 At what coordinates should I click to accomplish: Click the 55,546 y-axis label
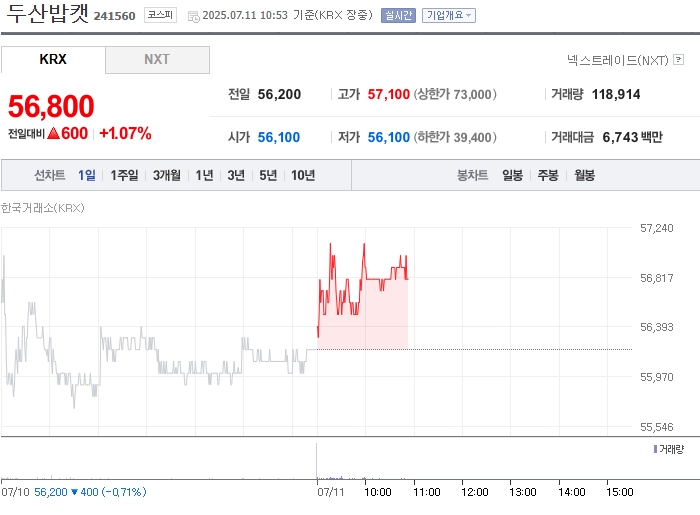[x=656, y=427]
